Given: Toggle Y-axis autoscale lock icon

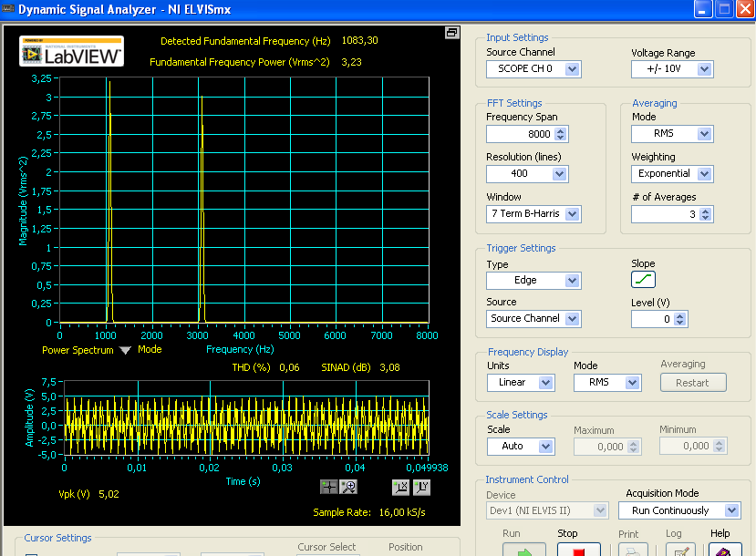Looking at the screenshot, I should point(421,487).
